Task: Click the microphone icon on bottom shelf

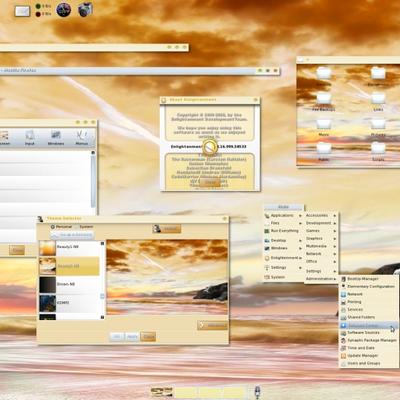Action: click(x=257, y=392)
